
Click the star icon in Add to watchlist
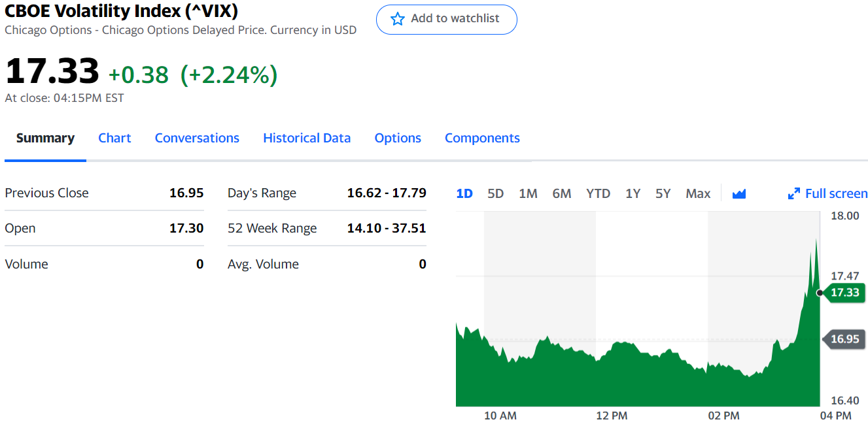(x=397, y=19)
